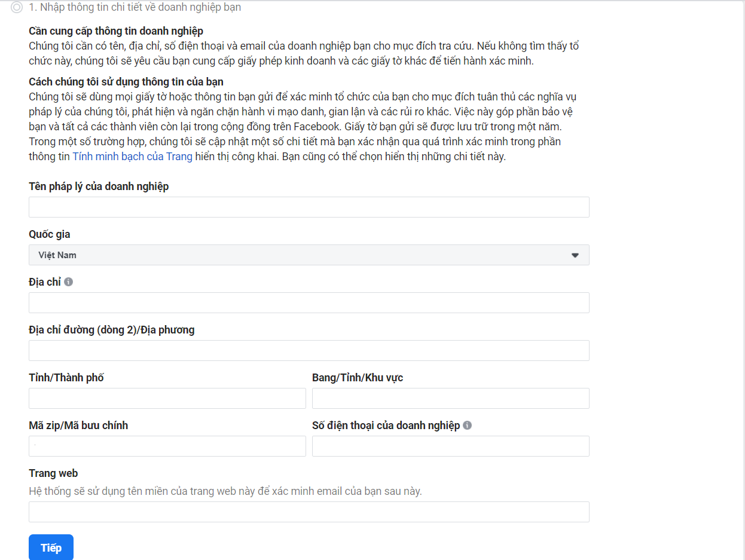The height and width of the screenshot is (560, 745).
Task: Click the step 1 radio circle icon
Action: pos(17,8)
